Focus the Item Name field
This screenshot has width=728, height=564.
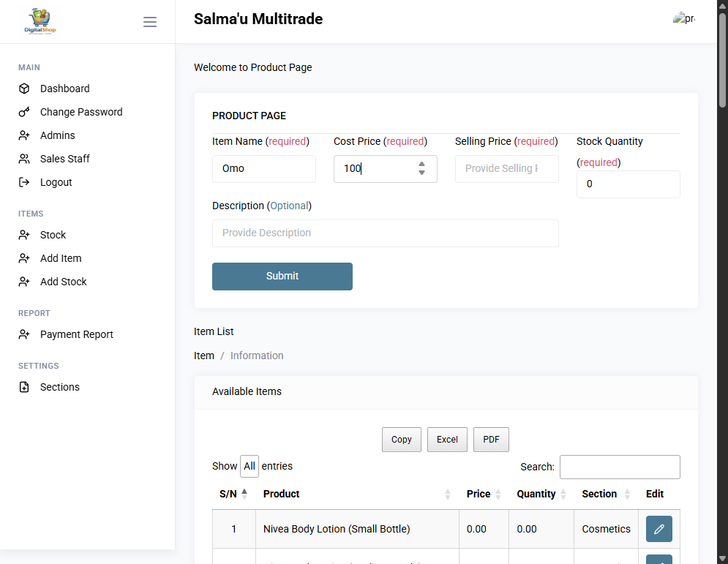(263, 168)
